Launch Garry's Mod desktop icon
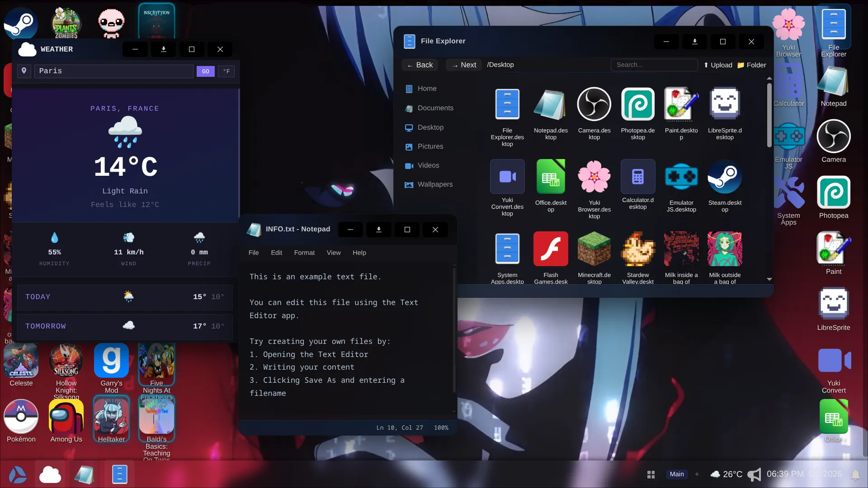This screenshot has height=488, width=868. tap(111, 368)
